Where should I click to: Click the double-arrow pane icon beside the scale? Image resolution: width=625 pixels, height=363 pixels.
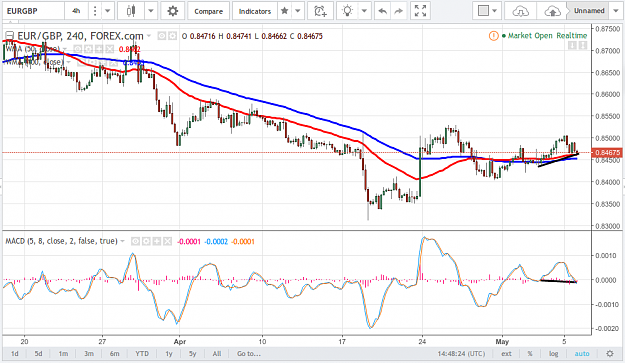click(583, 45)
